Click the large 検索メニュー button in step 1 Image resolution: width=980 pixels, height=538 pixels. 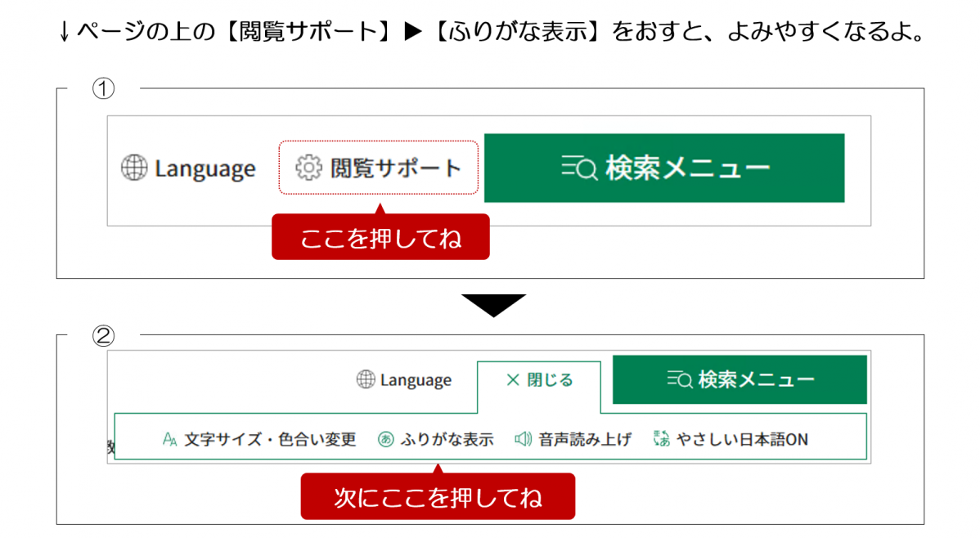(664, 168)
